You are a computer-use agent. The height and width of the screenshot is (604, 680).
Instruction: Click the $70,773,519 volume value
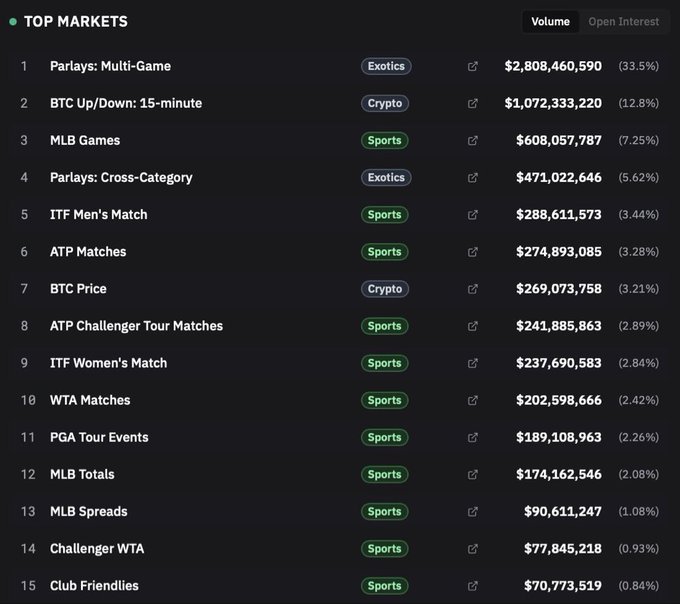coord(562,586)
